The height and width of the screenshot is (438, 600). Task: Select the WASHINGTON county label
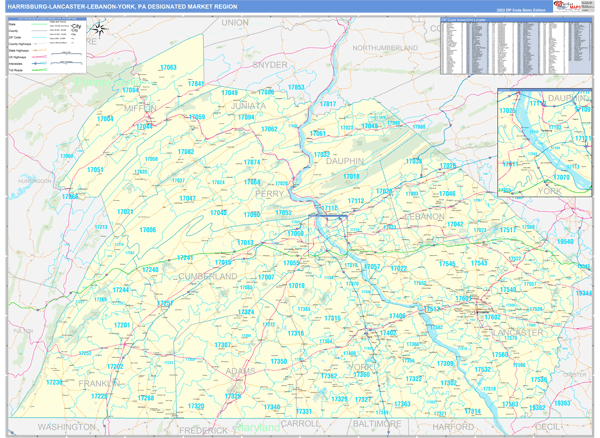(67, 427)
